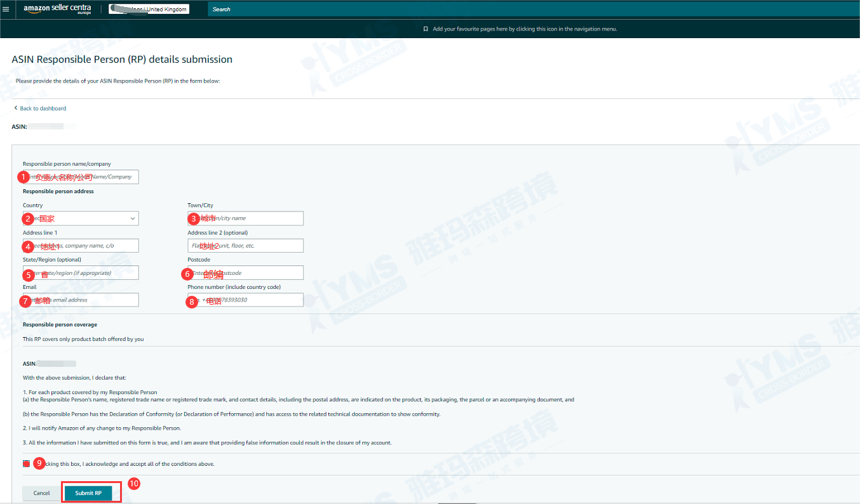
Task: Click the 'Add your favourite pages here' message
Action: point(525,29)
